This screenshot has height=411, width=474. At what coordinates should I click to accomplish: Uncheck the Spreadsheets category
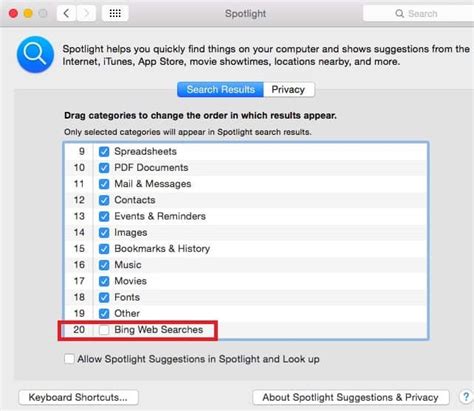tap(104, 152)
